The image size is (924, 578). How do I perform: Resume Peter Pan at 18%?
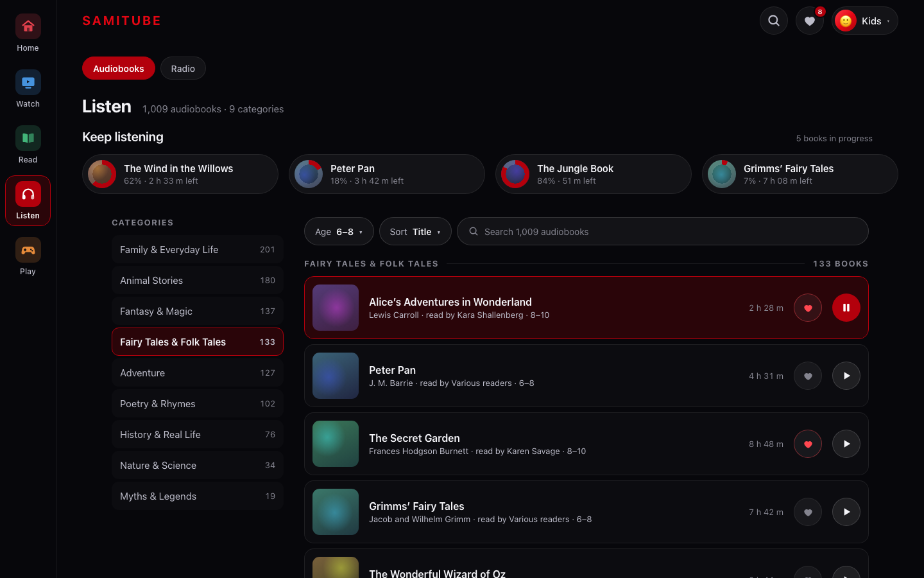(387, 174)
